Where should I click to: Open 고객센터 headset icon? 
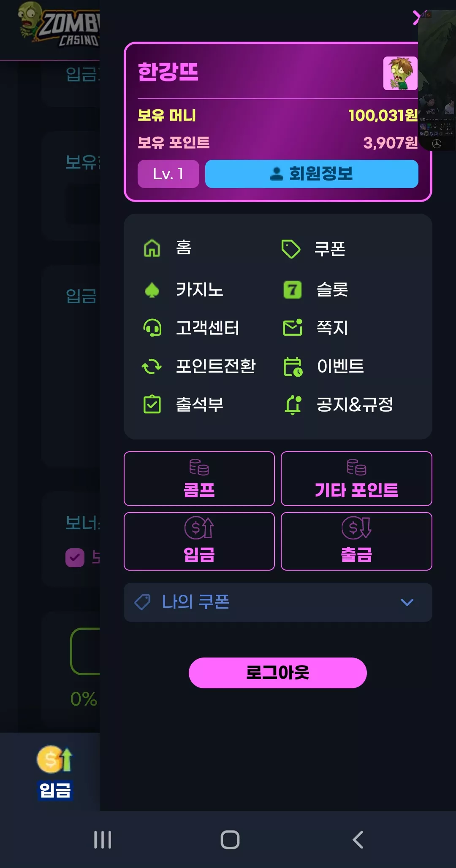152,328
